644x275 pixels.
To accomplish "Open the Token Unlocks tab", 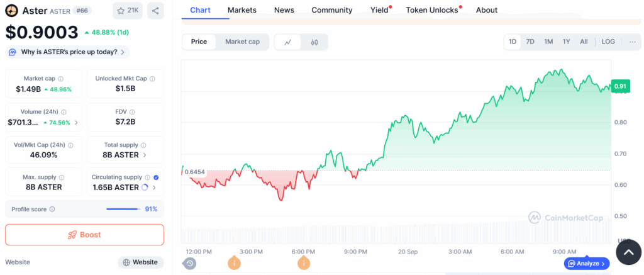I will click(x=432, y=10).
